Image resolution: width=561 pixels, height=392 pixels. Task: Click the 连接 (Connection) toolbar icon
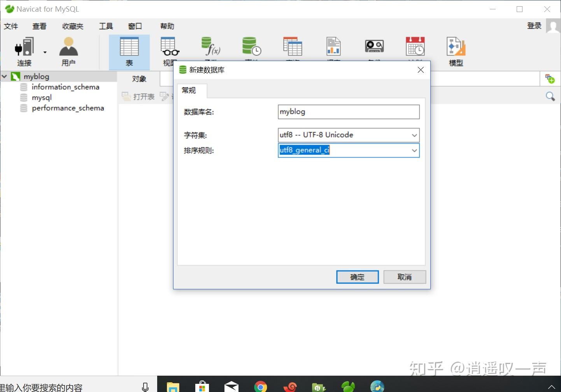point(24,51)
